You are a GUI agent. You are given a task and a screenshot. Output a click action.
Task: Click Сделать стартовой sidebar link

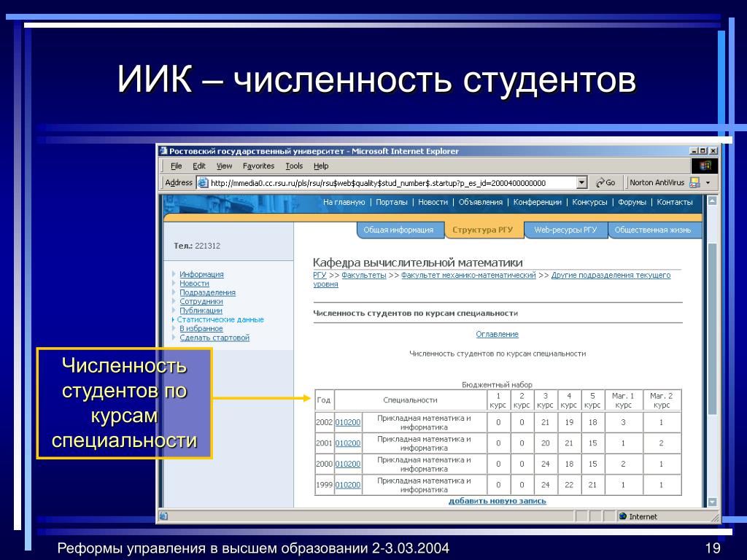215,338
